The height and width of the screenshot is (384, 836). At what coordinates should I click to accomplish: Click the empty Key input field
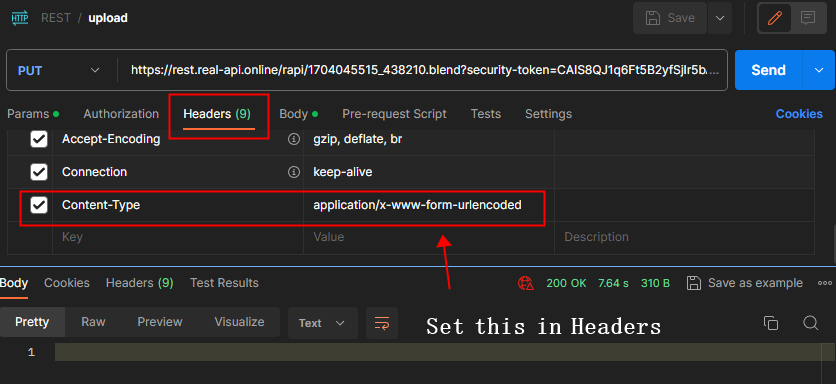pos(178,237)
